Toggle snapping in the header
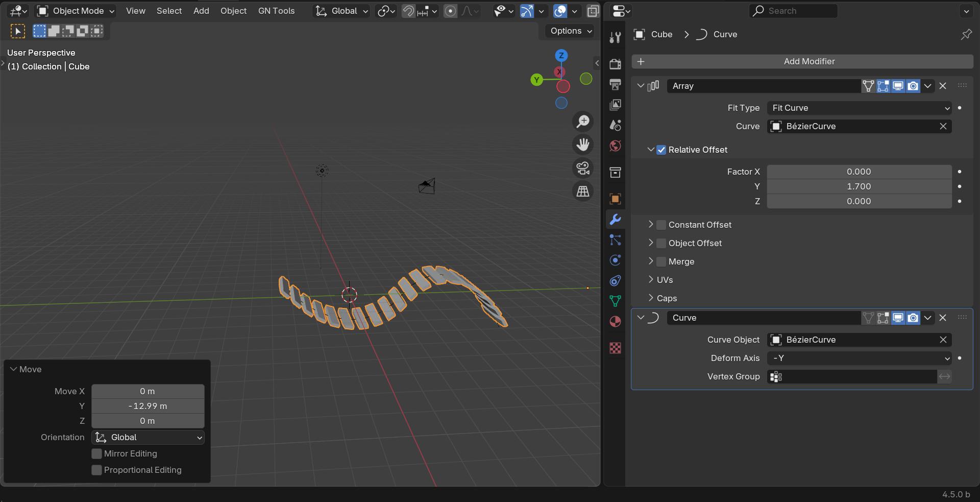 pyautogui.click(x=408, y=11)
